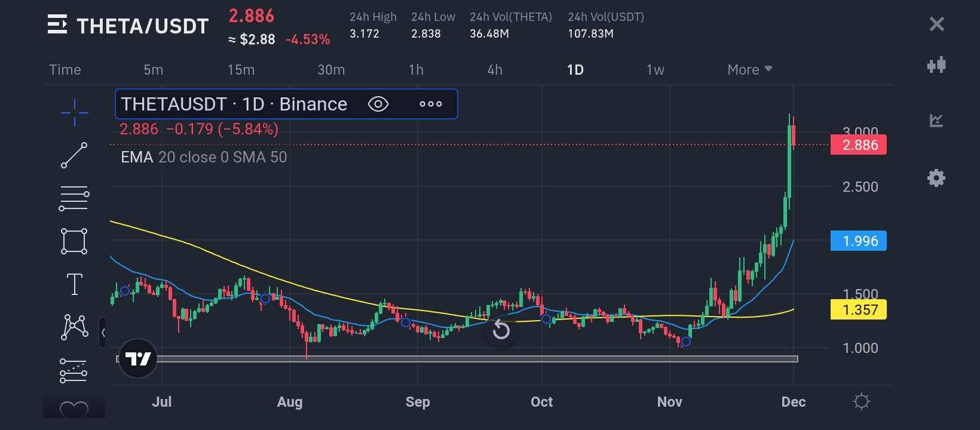Reset chart view with the circular arrow
Viewport: 980px width, 430px height.
pyautogui.click(x=501, y=330)
